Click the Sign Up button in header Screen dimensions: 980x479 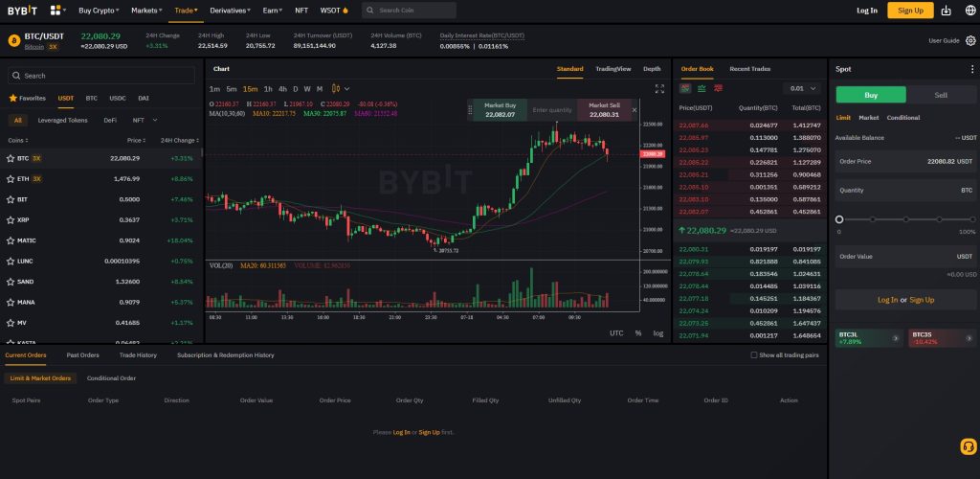tap(911, 10)
